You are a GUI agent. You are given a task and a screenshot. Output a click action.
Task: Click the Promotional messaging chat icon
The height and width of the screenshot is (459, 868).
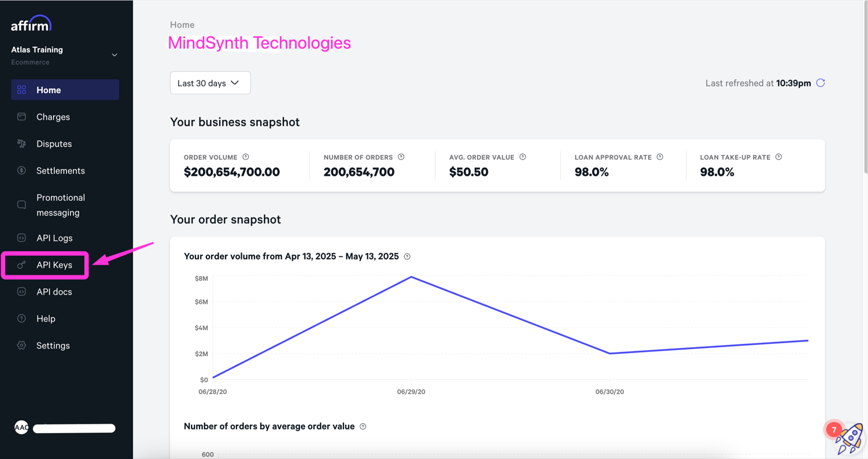click(21, 205)
